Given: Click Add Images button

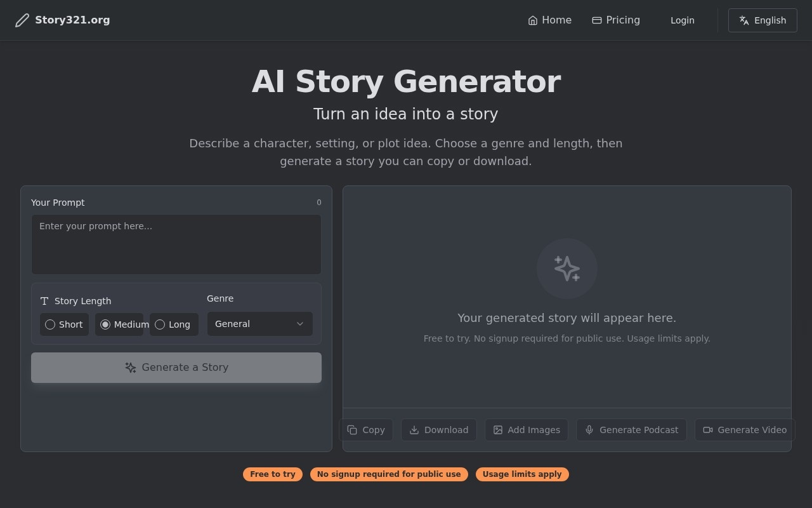Looking at the screenshot, I should [527, 430].
